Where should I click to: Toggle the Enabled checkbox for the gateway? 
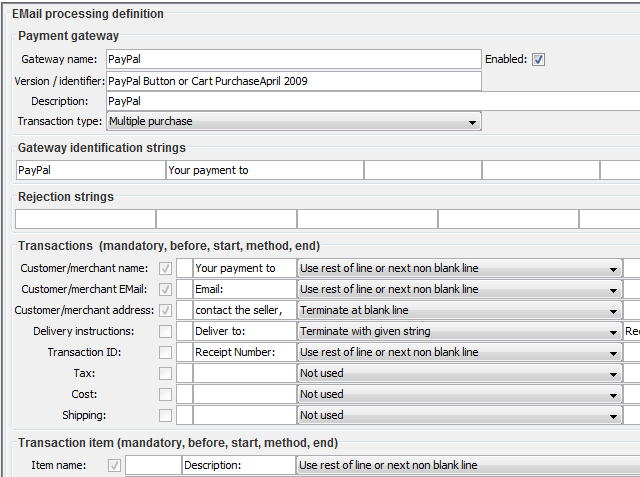[x=538, y=60]
